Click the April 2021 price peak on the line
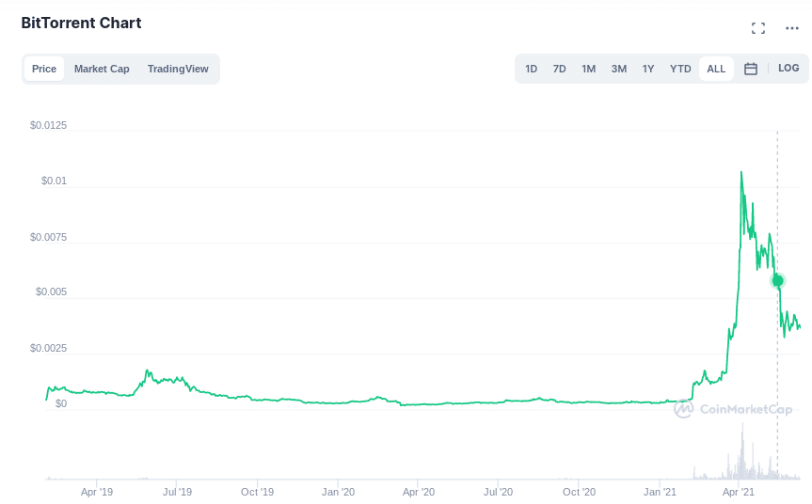812x504 pixels. (x=741, y=173)
